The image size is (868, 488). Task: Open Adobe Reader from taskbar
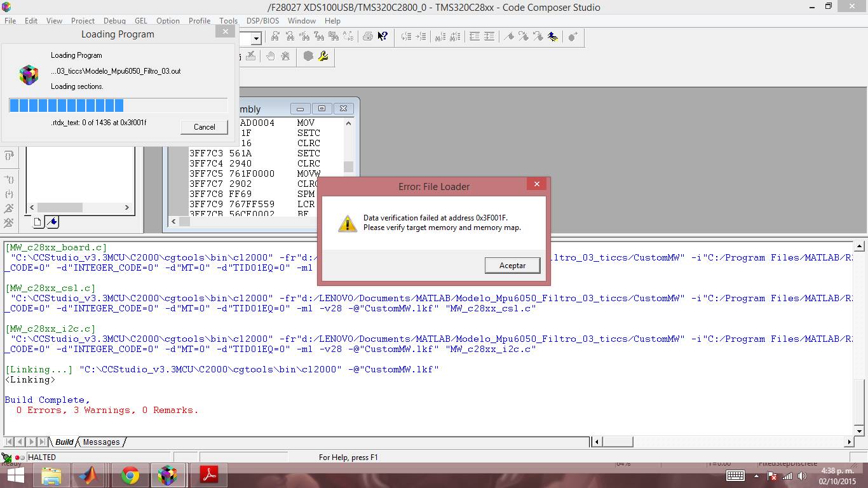click(209, 475)
